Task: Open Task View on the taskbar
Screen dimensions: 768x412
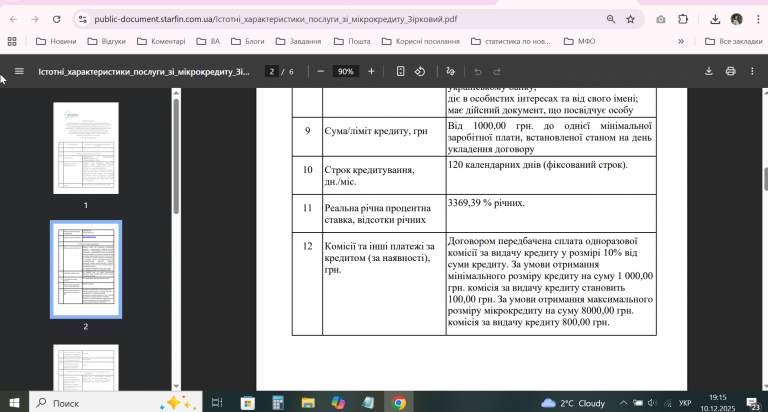Action: (x=216, y=403)
